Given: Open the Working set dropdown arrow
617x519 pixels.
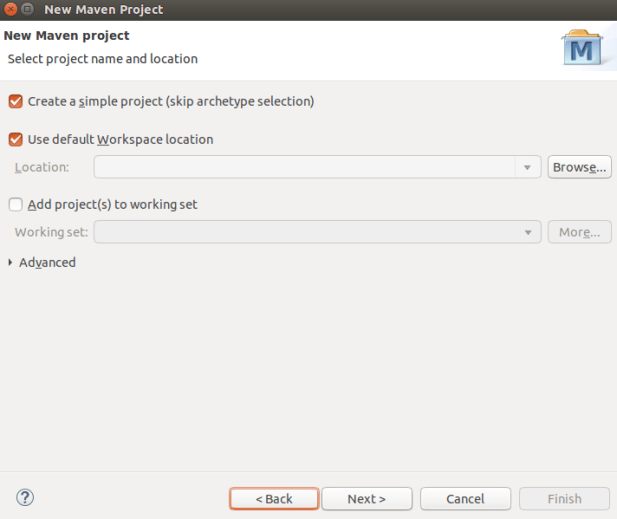Looking at the screenshot, I should [x=528, y=232].
